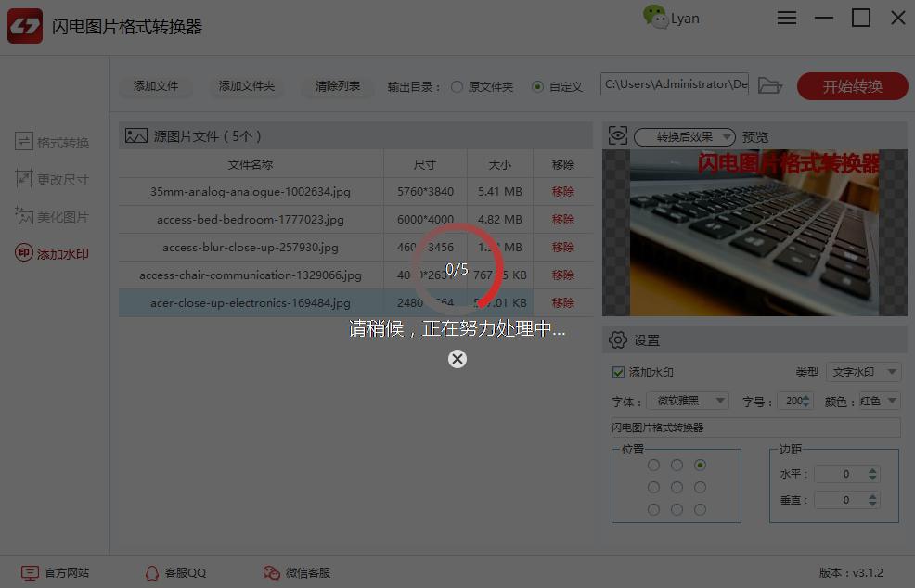Open the 类型 文字水印 dropdown

pyautogui.click(x=864, y=372)
